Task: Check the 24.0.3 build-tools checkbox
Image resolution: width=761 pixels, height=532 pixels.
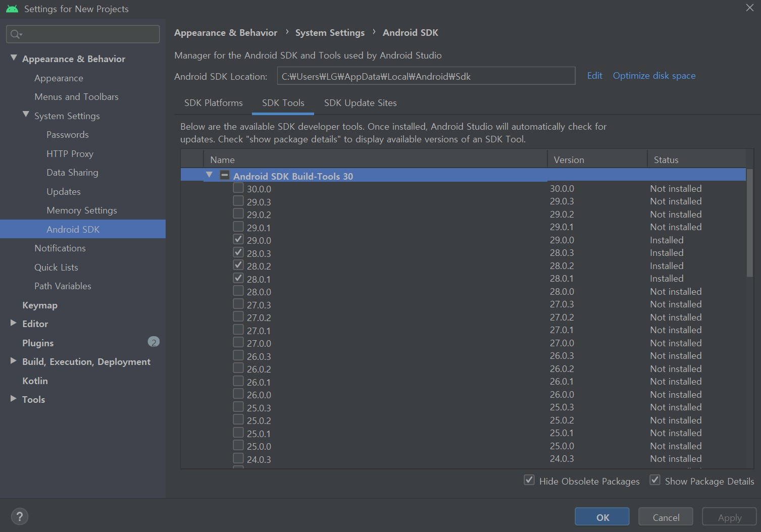Action: [238, 458]
